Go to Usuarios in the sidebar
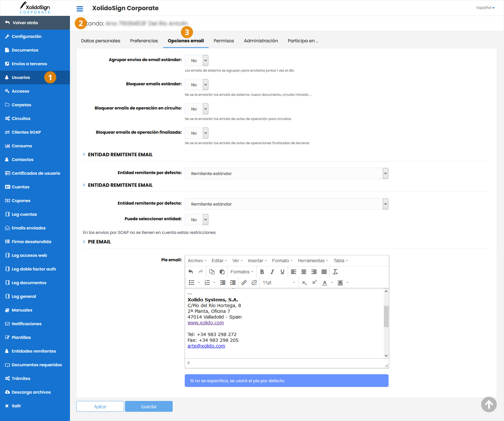This screenshot has height=421, width=504. [35, 77]
